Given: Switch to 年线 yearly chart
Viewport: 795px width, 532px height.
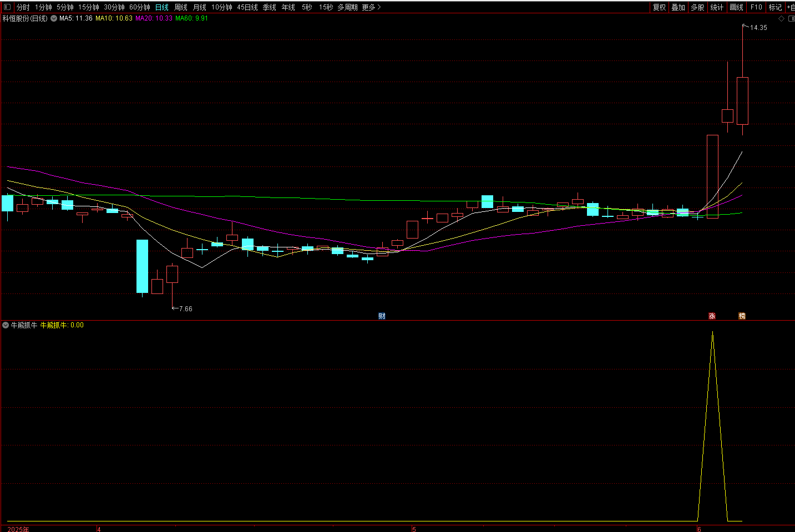Looking at the screenshot, I should point(288,7).
